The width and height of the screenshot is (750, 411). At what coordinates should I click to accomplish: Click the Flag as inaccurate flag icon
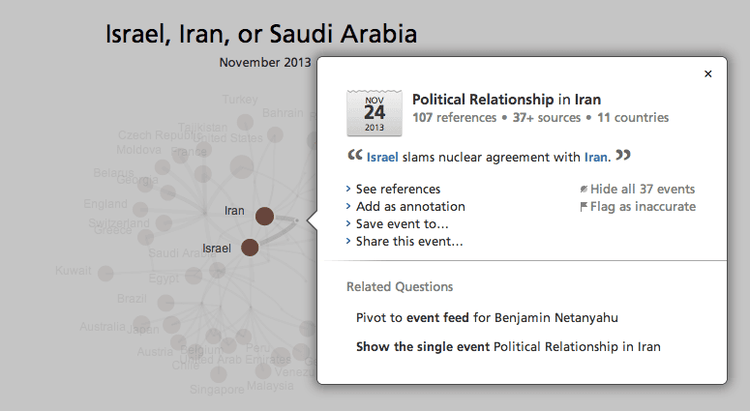click(584, 207)
